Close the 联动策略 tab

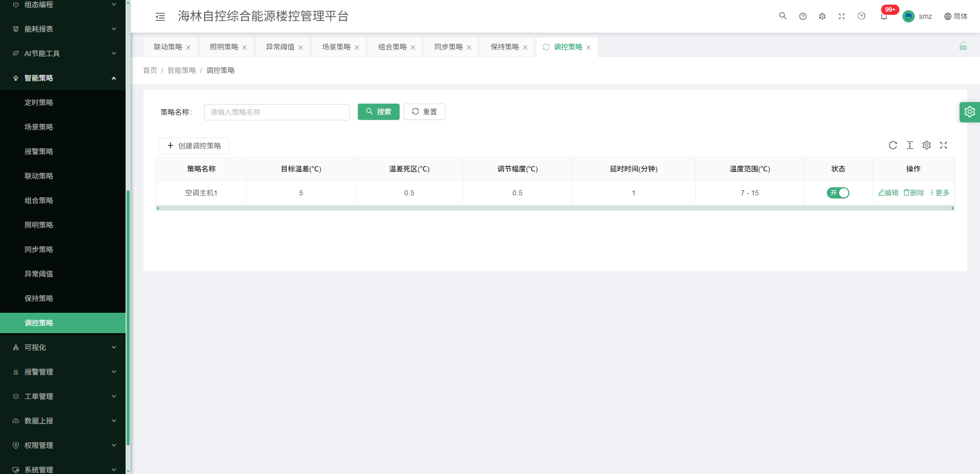click(188, 47)
